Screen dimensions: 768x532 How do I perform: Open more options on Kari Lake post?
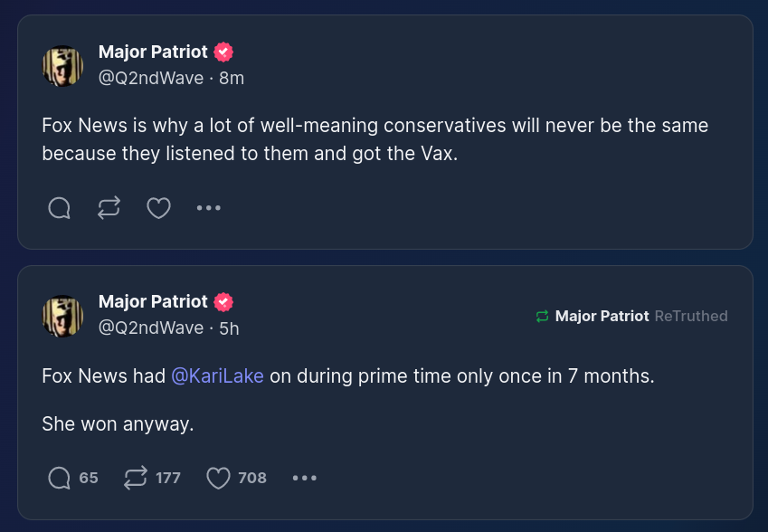[305, 478]
